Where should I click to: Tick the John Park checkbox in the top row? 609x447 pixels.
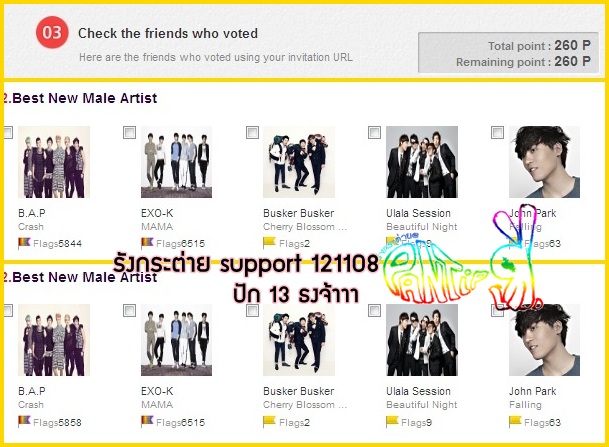pyautogui.click(x=498, y=132)
